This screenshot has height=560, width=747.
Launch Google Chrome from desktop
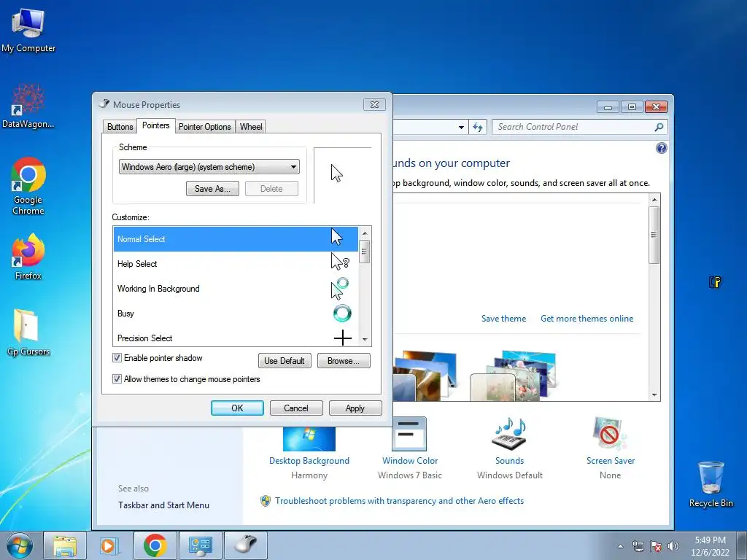pos(28,186)
